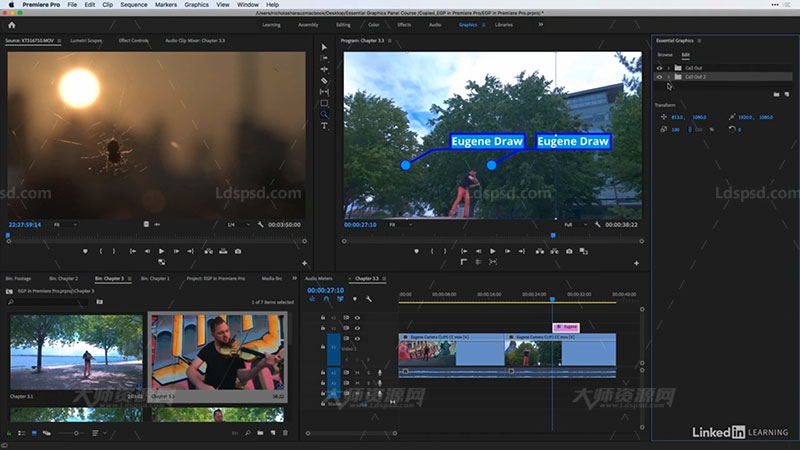Click Insert button in Source monitor
The height and width of the screenshot is (450, 800).
tap(209, 251)
